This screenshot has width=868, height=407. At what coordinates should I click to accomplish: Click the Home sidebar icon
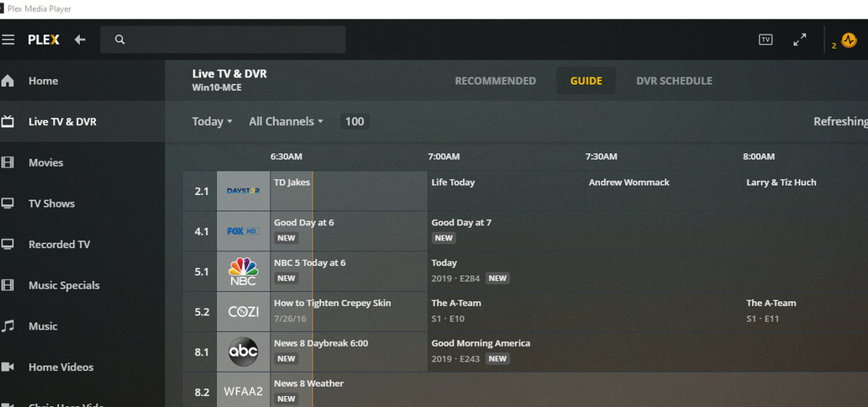[x=8, y=81]
